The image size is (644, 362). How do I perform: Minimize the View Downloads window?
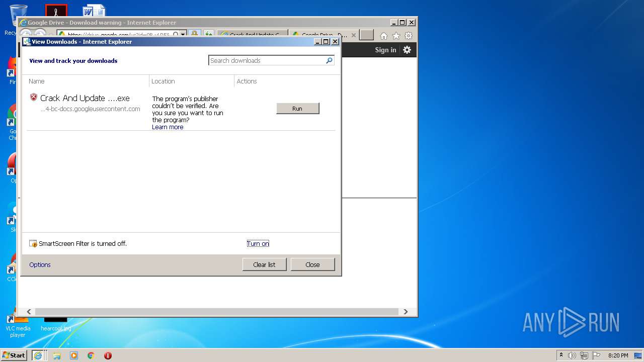[x=317, y=42]
